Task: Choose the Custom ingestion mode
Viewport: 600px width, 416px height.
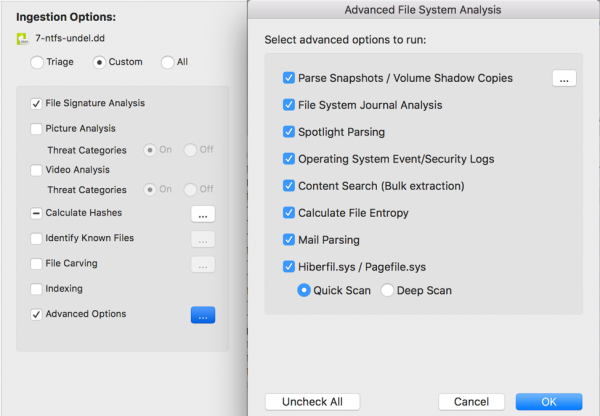Action: 99,62
